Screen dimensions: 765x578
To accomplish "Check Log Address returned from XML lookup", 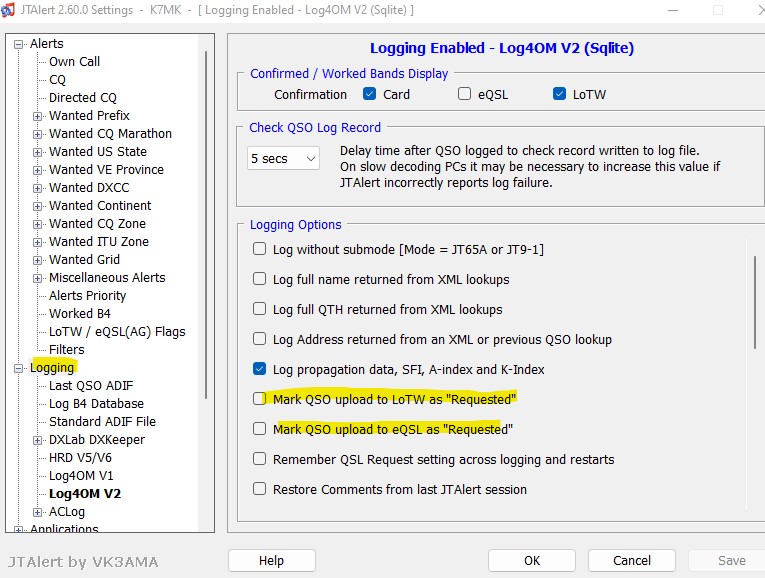I will [x=260, y=339].
